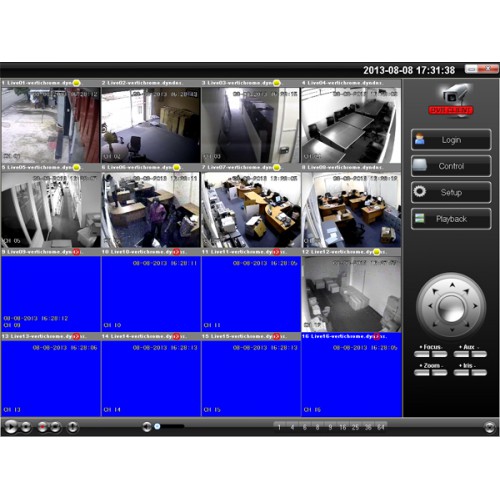The width and height of the screenshot is (500, 500).
Task: Toggle the yellow status indicator on Live05
Action: (x=76, y=167)
